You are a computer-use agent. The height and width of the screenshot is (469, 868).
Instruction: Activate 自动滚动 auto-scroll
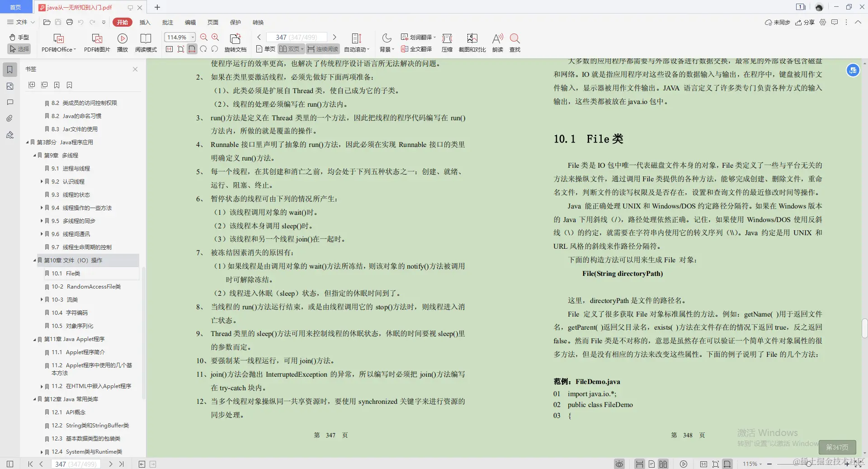[x=357, y=42]
